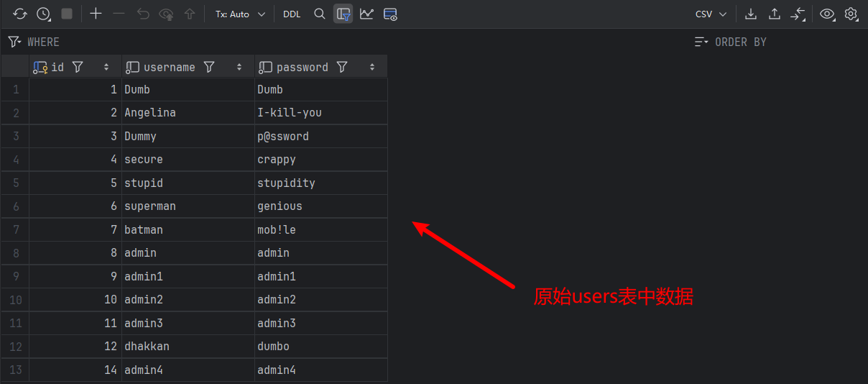The image size is (868, 384).
Task: Submit changes with the up-arrow icon
Action: coord(190,14)
